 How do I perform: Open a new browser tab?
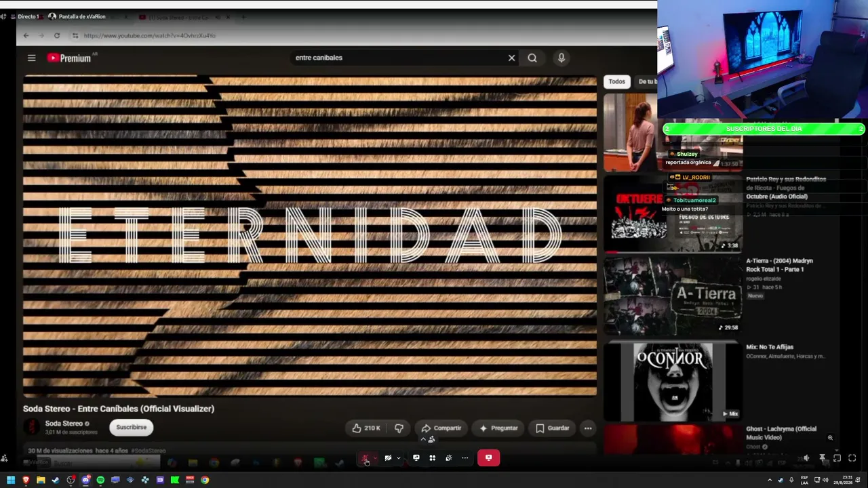244,17
